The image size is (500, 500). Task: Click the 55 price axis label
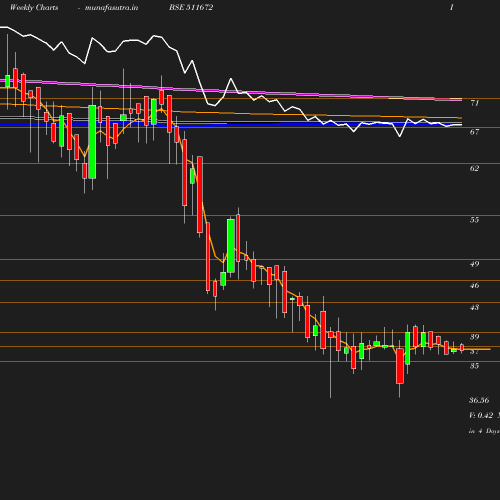[x=475, y=220]
